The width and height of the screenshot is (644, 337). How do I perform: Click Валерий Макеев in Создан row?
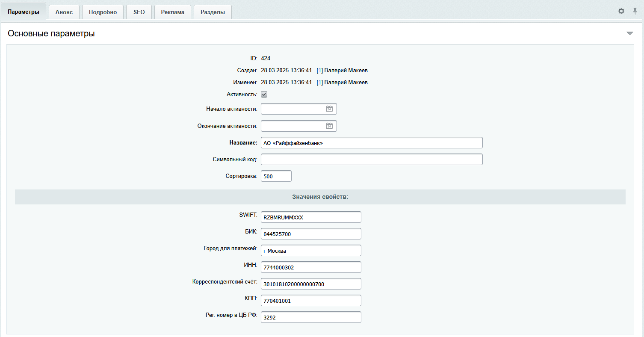coord(346,70)
